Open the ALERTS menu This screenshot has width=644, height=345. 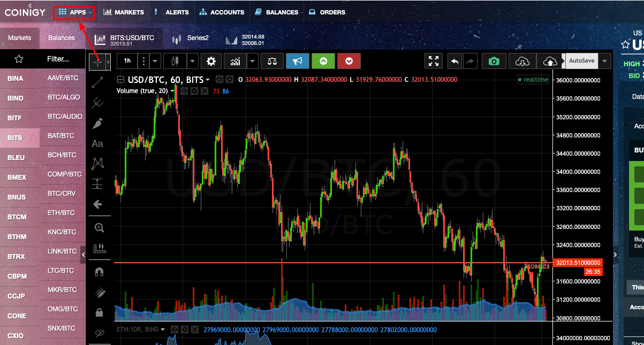(x=171, y=12)
